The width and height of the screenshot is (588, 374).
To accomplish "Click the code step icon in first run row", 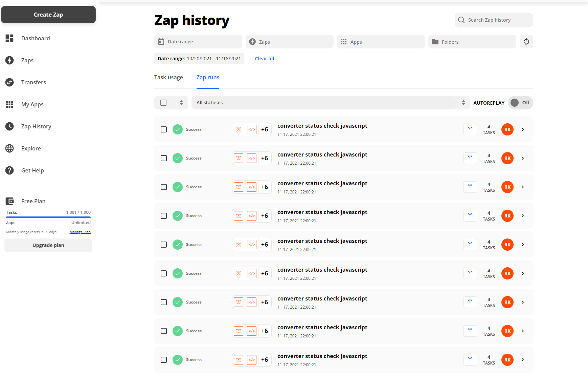I will coord(252,129).
